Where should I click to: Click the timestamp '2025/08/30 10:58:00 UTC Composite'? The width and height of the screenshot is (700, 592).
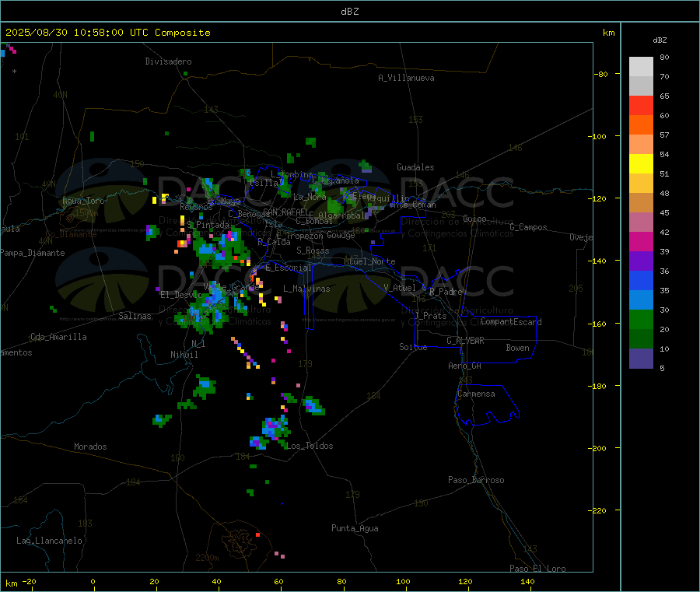107,33
